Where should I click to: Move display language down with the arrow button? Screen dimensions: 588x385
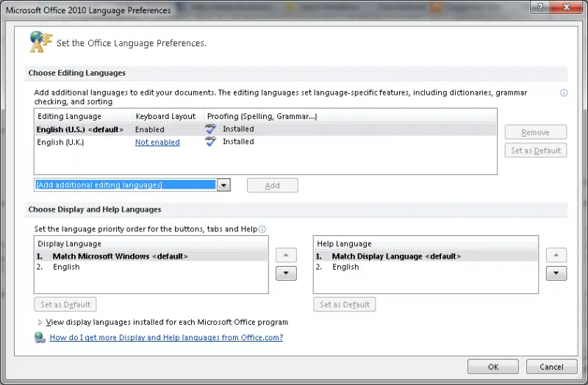point(286,273)
